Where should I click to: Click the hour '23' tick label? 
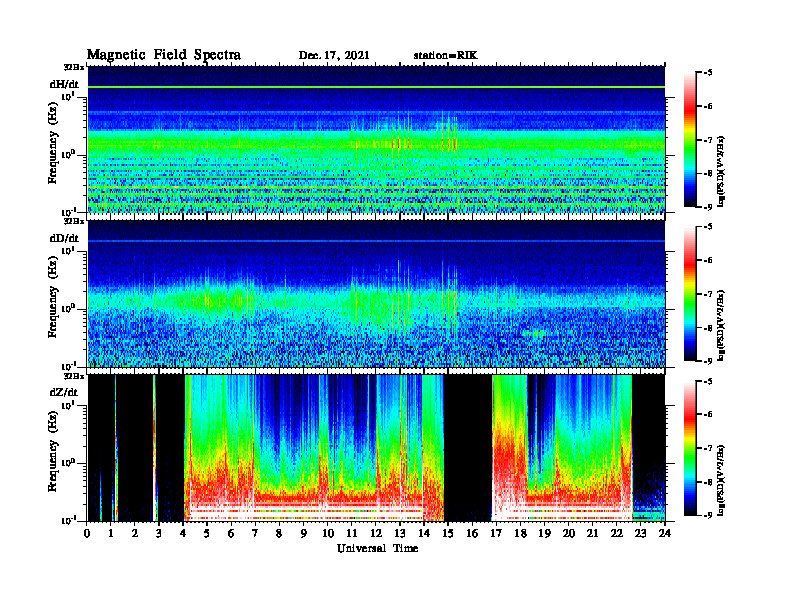pyautogui.click(x=640, y=533)
